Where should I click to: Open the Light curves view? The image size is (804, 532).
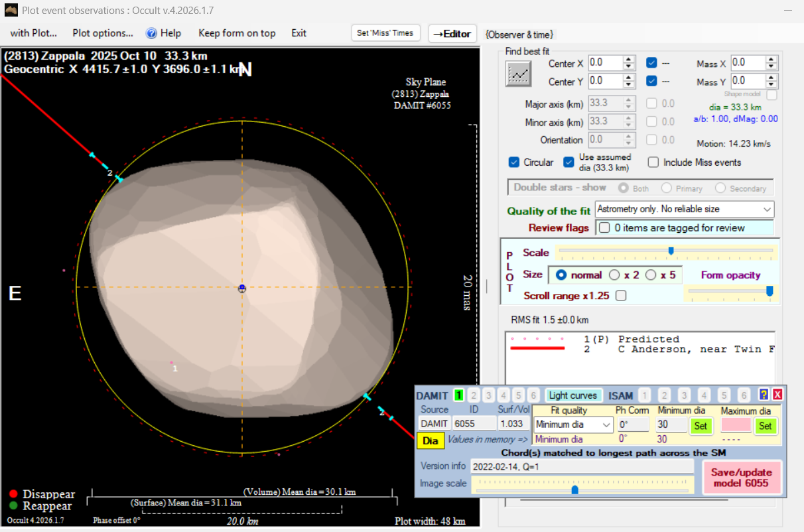coord(573,395)
